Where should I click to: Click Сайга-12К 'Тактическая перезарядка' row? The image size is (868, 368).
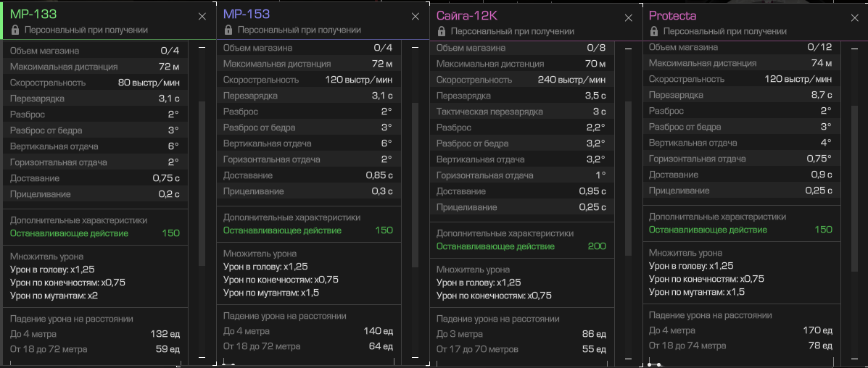coord(521,112)
